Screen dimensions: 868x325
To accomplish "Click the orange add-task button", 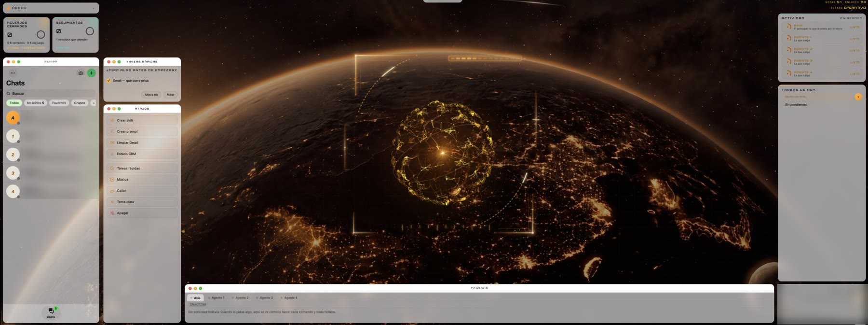I will point(858,97).
